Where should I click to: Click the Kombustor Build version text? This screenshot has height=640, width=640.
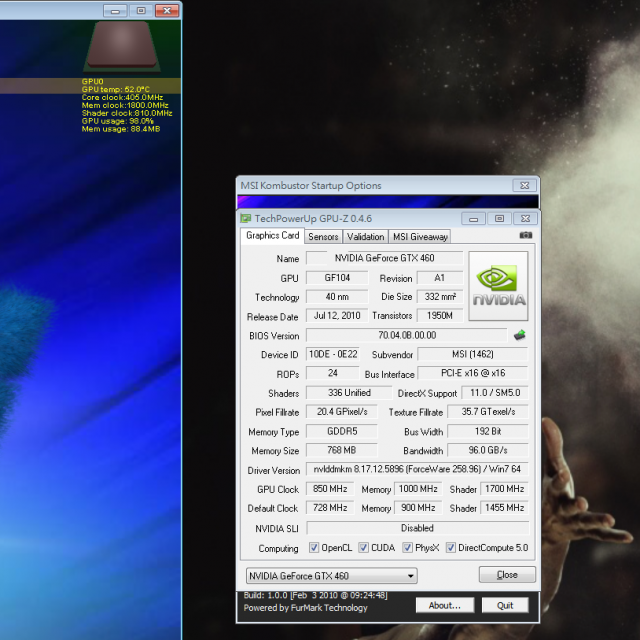pyautogui.click(x=316, y=595)
